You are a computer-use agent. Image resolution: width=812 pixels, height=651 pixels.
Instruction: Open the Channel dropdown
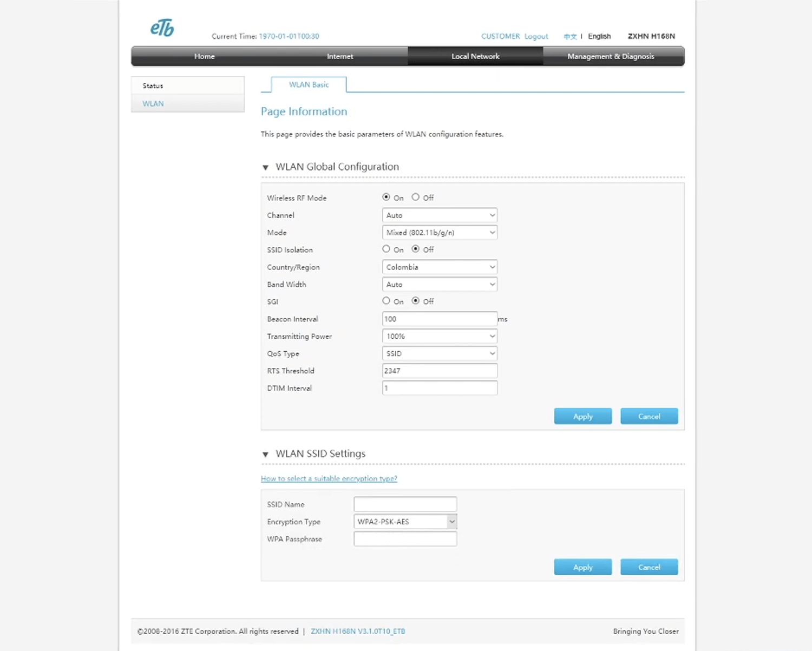[x=439, y=215]
